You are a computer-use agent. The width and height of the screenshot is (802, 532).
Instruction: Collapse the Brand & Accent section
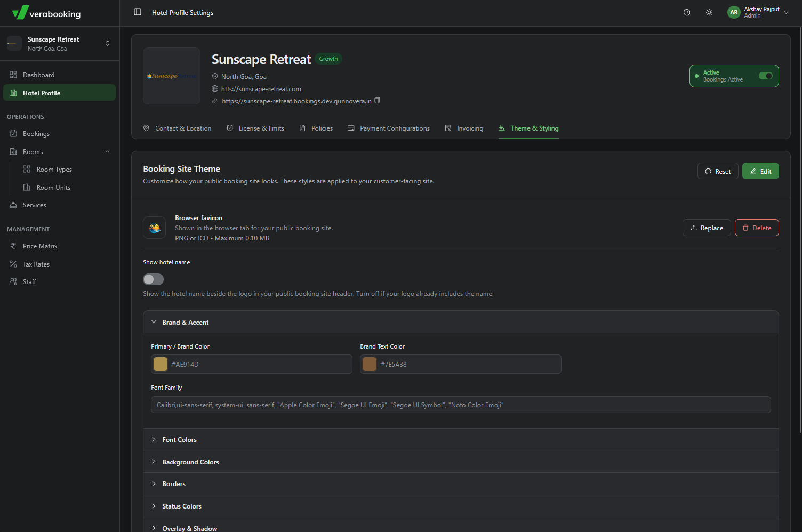461,322
